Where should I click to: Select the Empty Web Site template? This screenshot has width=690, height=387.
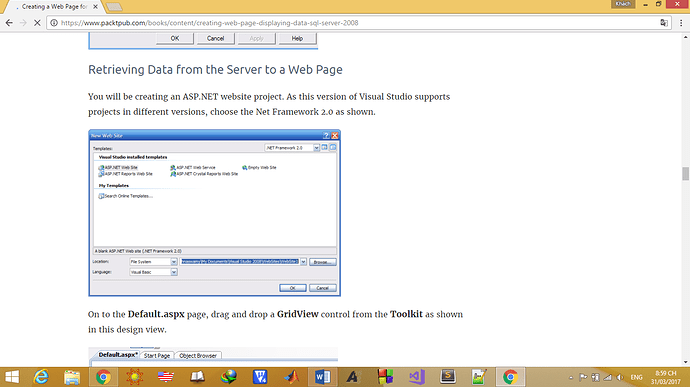point(259,167)
